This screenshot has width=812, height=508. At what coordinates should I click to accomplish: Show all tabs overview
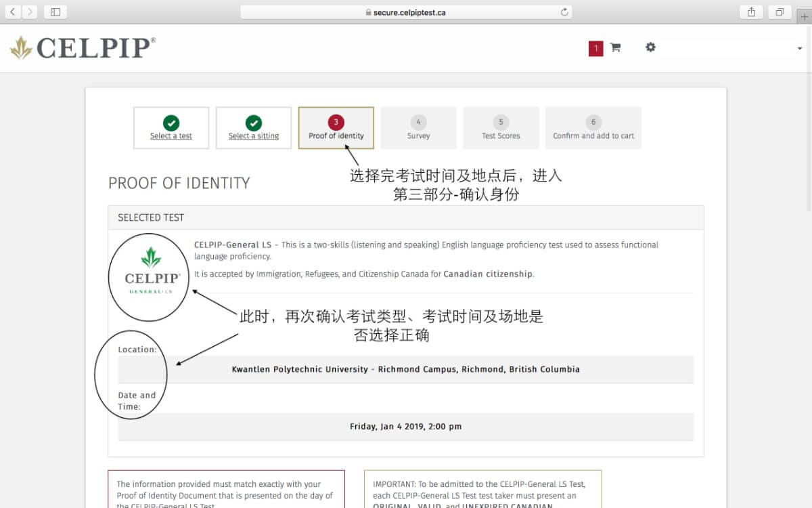(x=780, y=12)
